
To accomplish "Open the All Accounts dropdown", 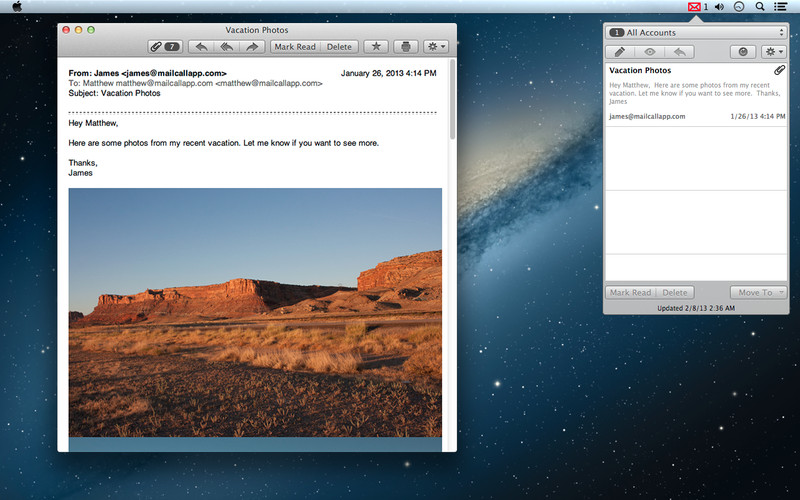I will tap(696, 33).
